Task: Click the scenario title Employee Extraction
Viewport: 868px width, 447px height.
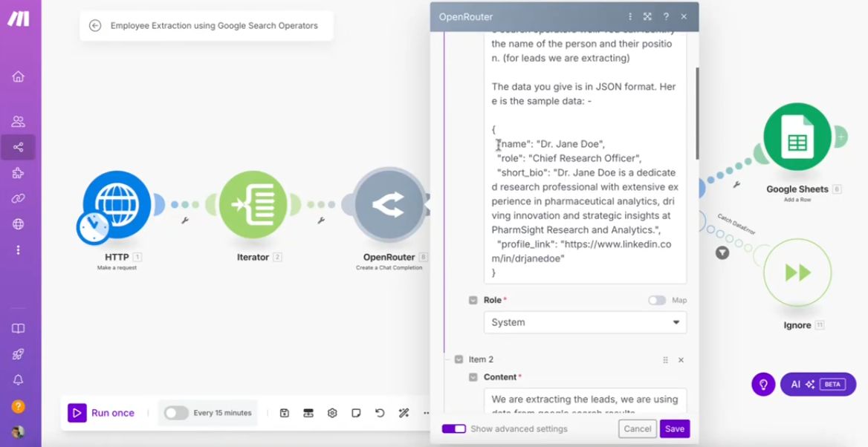Action: point(214,25)
